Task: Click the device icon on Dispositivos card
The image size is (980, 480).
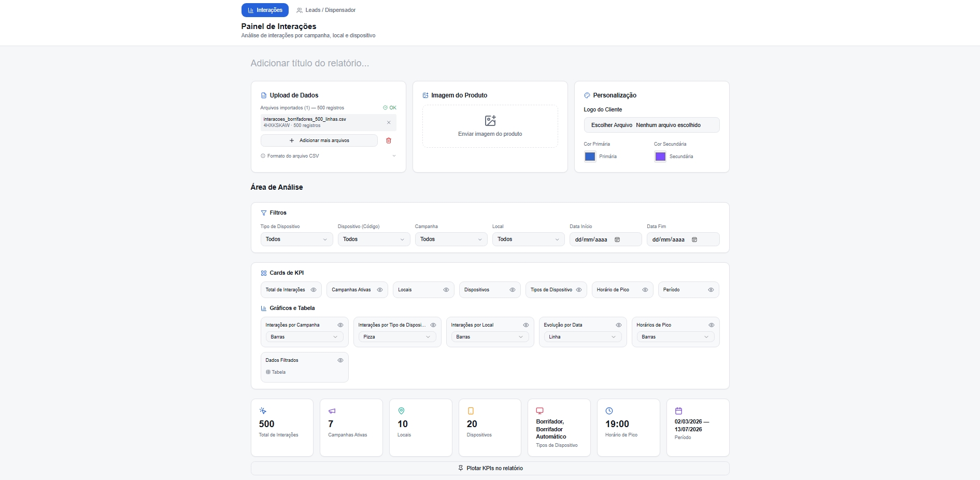Action: pos(471,411)
